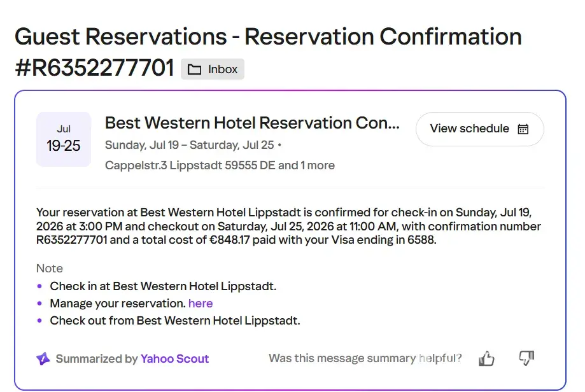Click the reservation number #R6352277701 heading
Screen dimensions: 585x392
[x=94, y=68]
